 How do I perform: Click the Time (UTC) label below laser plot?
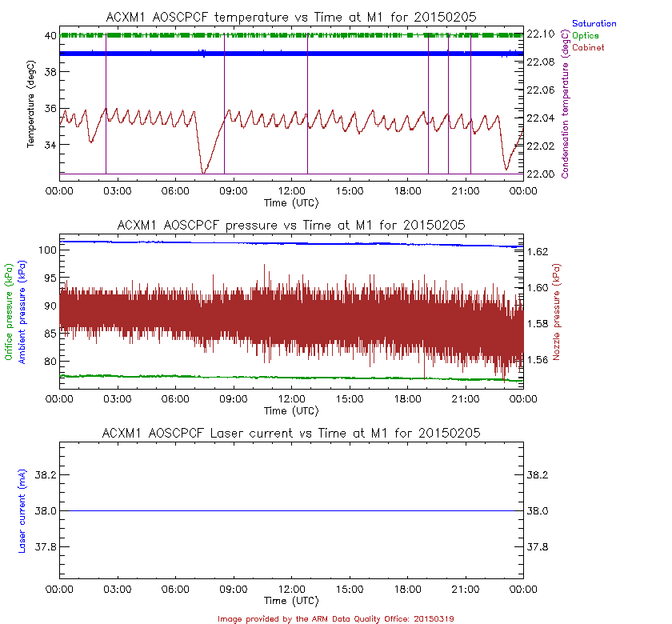click(291, 600)
